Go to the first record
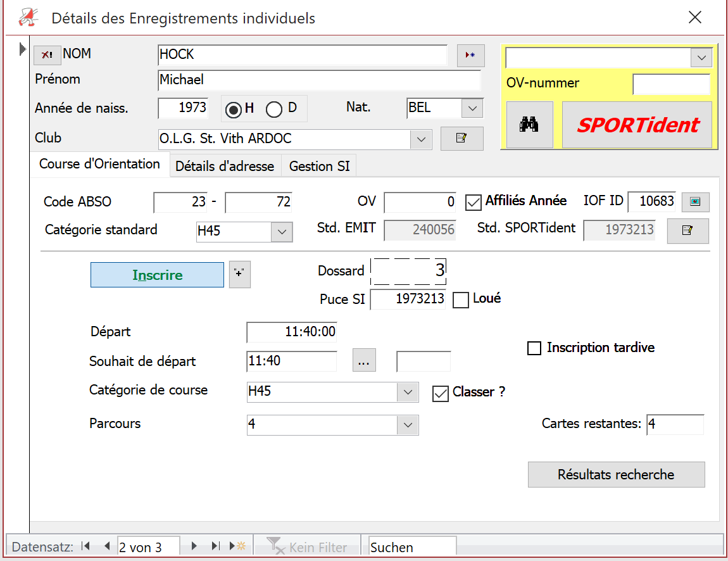This screenshot has width=728, height=561. (x=85, y=546)
